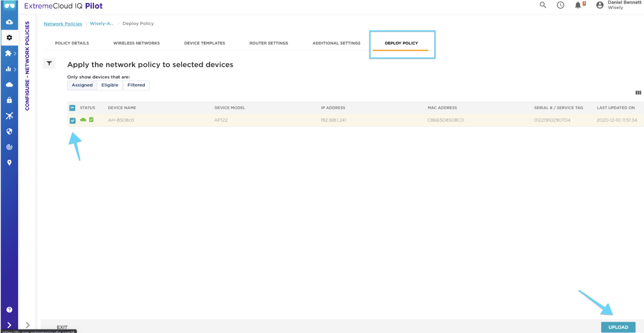Follow the Network Policies breadcrumb link
This screenshot has width=644, height=333.
click(63, 24)
